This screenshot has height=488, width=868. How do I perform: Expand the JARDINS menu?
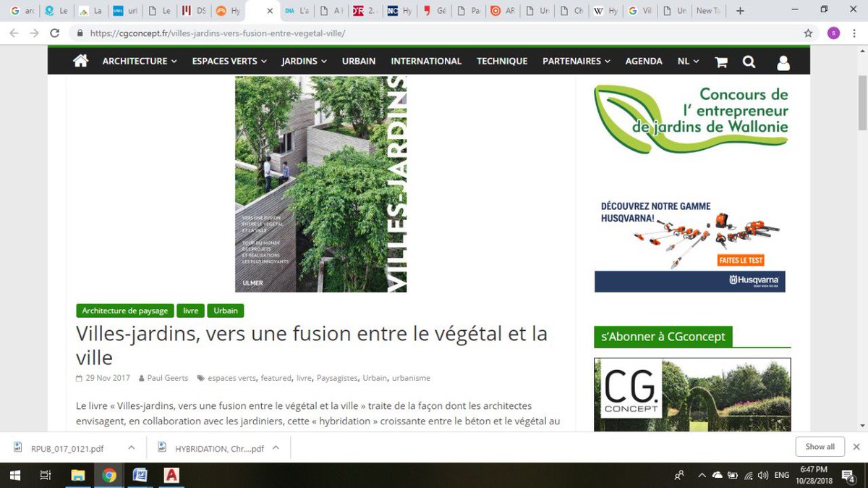(x=304, y=62)
